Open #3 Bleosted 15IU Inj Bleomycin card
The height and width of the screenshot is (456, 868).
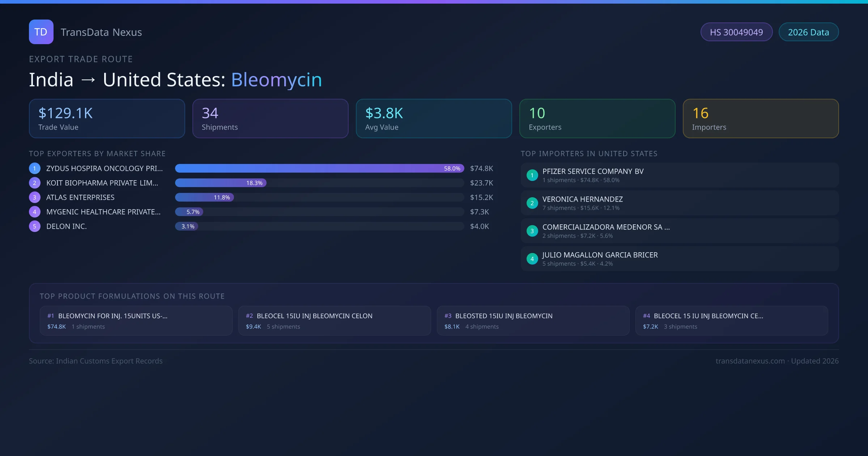pyautogui.click(x=533, y=321)
